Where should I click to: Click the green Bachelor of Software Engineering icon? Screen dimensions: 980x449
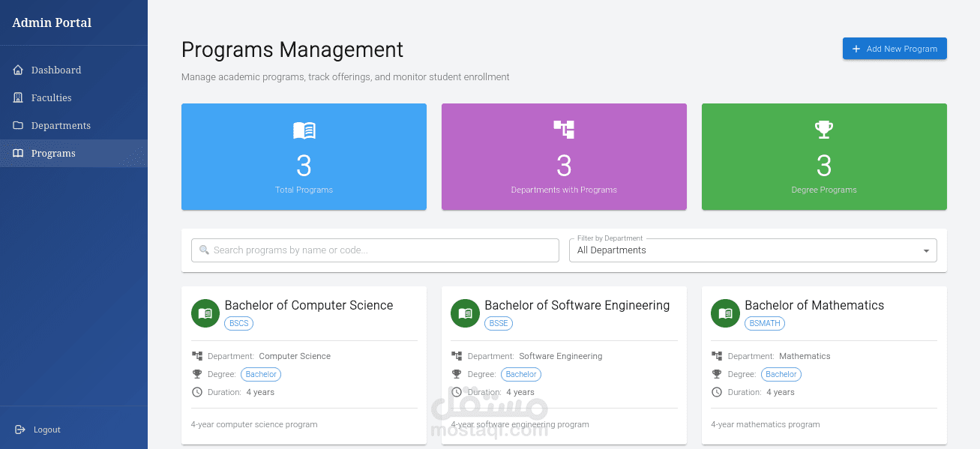(465, 313)
